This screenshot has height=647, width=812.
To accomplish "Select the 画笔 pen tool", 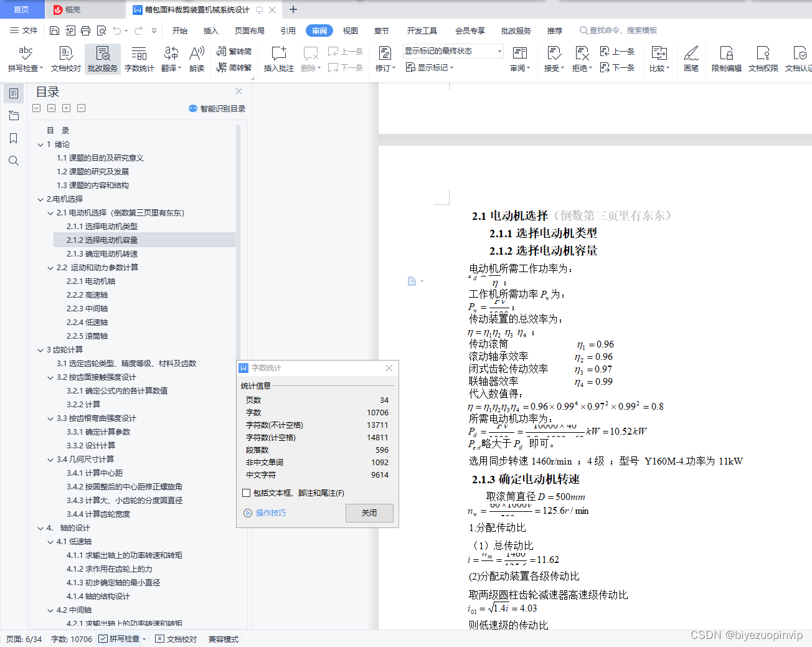I will (x=691, y=59).
